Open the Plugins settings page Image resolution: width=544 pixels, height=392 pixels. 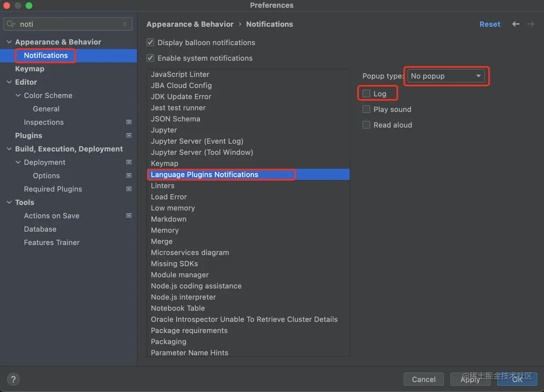[x=29, y=135]
